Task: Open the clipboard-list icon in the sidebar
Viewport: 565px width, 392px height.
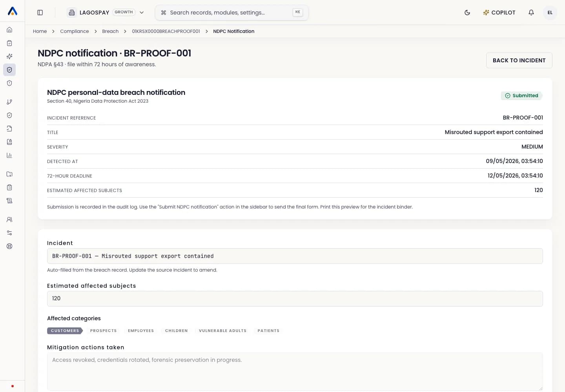Action: pyautogui.click(x=9, y=187)
